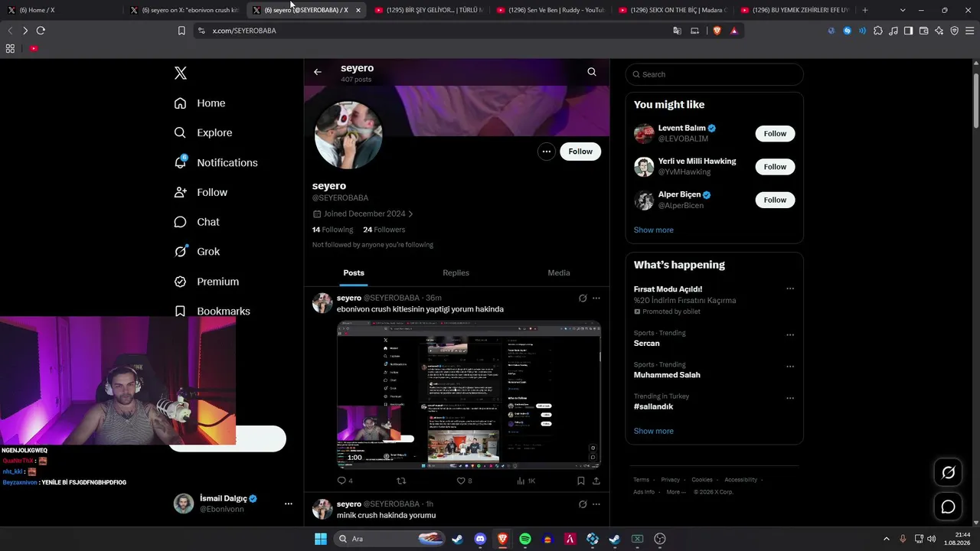The image size is (980, 551).
Task: Bookmark the ebonivon crush post
Action: [x=581, y=481]
